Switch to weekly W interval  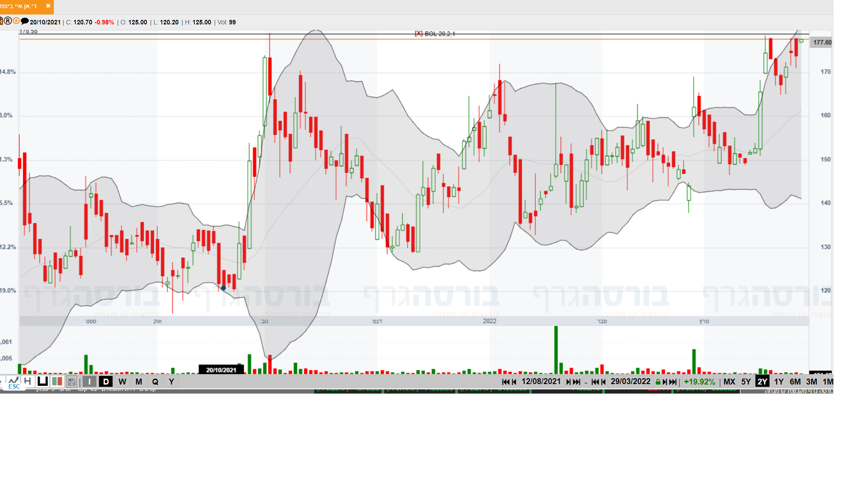(122, 382)
